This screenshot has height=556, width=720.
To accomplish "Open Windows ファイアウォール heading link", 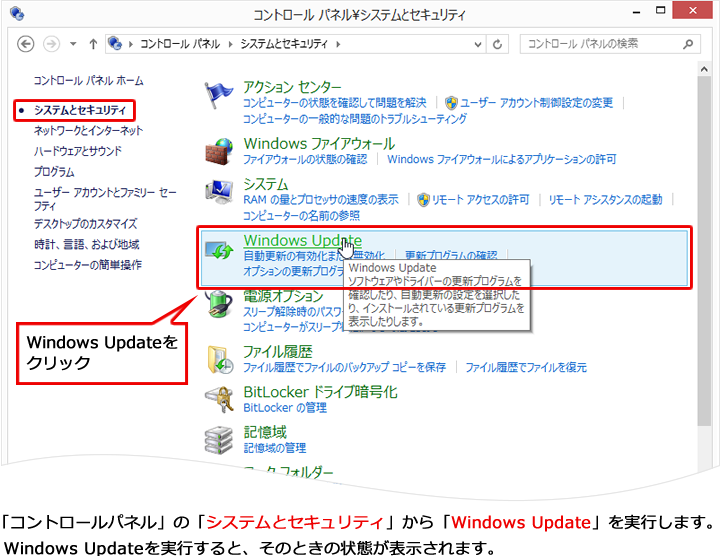I will pyautogui.click(x=319, y=144).
